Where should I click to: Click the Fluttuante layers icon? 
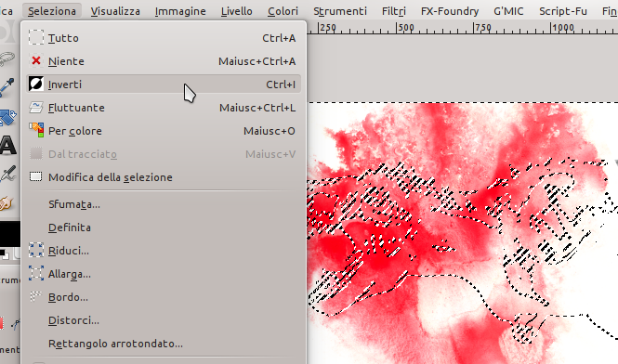[36, 108]
